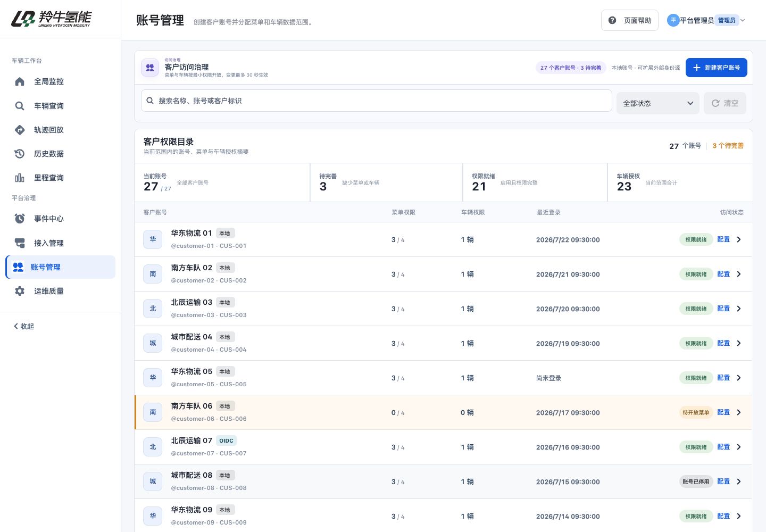Click the 南方车队 02 avatar badge
This screenshot has width=766, height=532.
[x=153, y=274]
